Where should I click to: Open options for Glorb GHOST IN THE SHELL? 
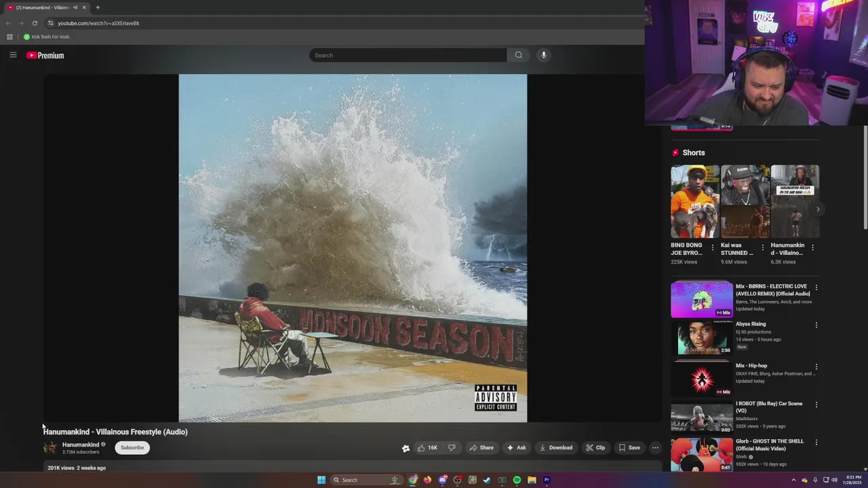tap(816, 443)
